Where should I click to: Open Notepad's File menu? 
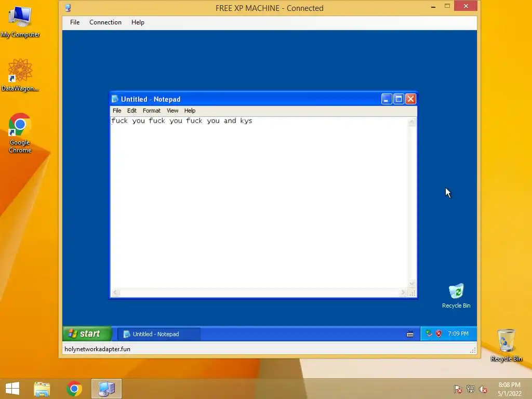point(117,111)
